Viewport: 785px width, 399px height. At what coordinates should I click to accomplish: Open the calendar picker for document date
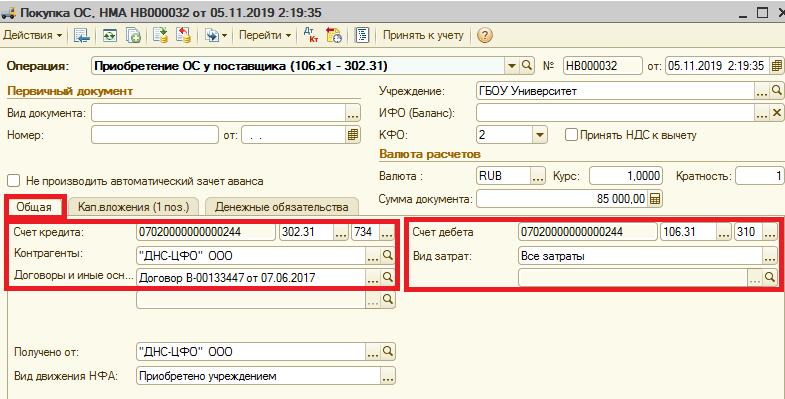(x=776, y=66)
